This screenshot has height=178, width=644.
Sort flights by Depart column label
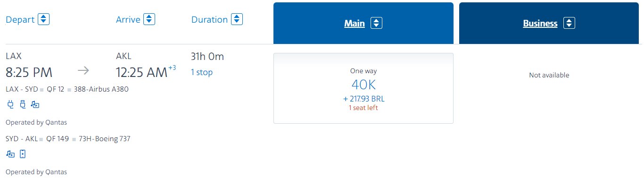pos(20,20)
